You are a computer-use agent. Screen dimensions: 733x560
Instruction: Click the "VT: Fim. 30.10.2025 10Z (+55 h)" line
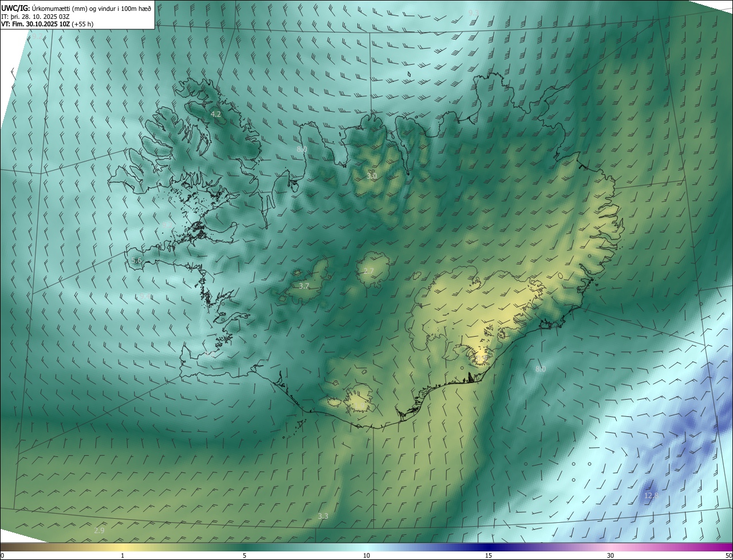[x=48, y=24]
